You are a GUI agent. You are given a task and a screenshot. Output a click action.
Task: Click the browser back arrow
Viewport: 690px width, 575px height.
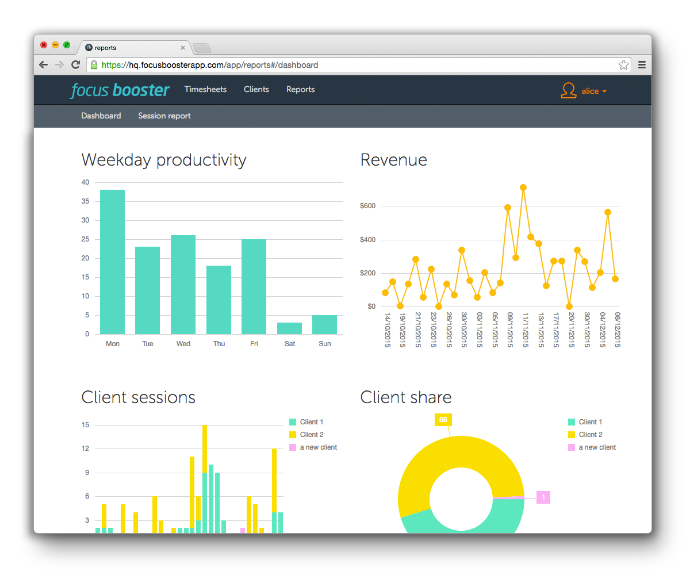point(43,65)
